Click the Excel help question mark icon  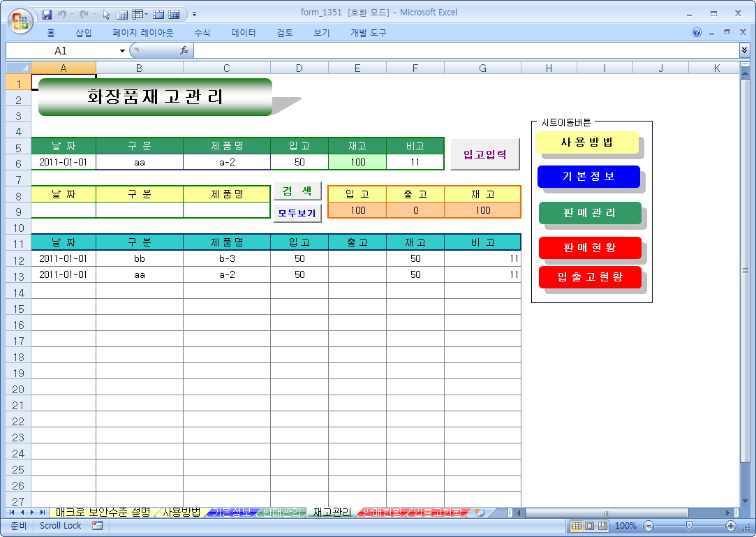click(x=697, y=33)
